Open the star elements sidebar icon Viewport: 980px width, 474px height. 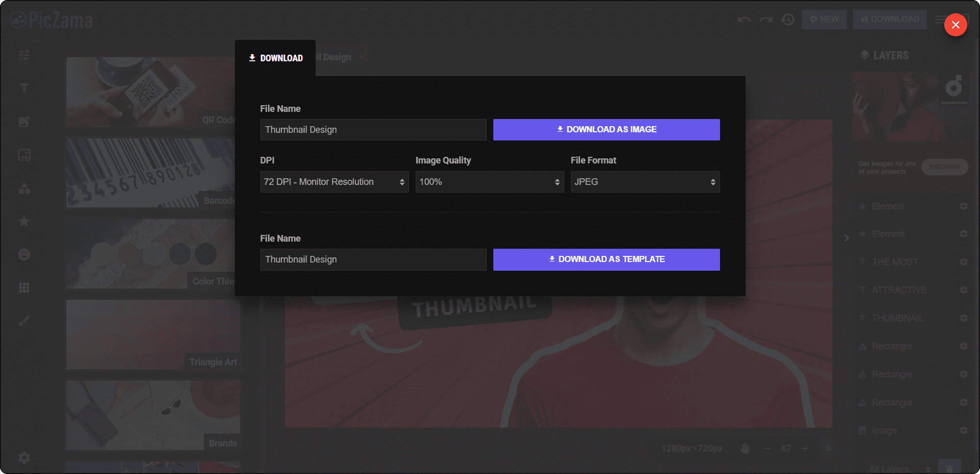[x=24, y=221]
